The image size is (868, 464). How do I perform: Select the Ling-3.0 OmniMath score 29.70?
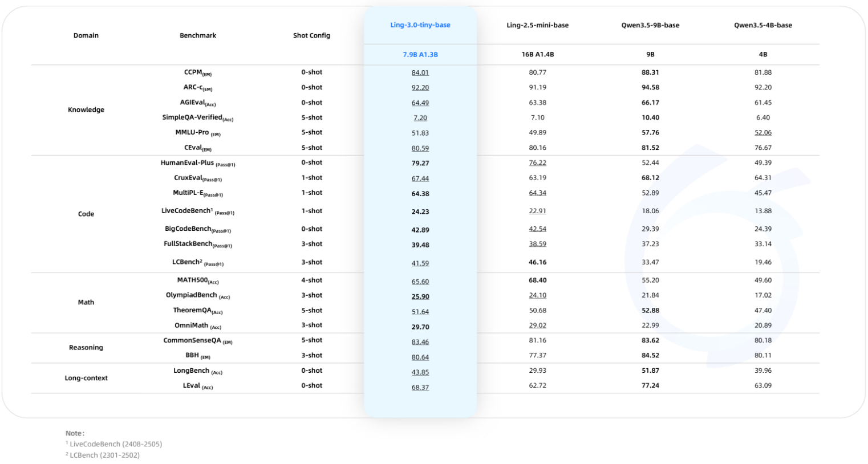point(420,327)
